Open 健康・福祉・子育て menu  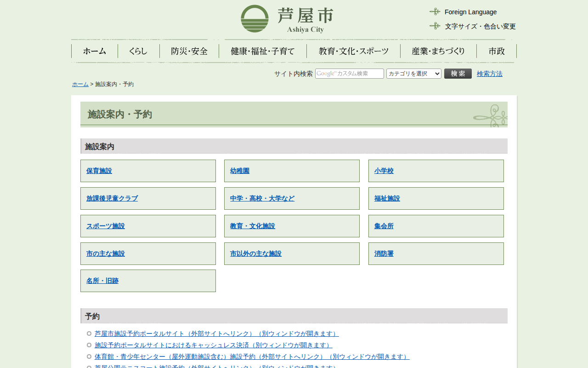pos(263,51)
